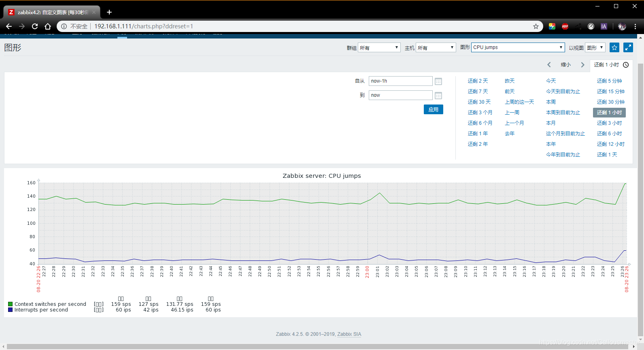Add graph to favorites star button
Viewport: 644px width, 350px height.
[x=614, y=47]
